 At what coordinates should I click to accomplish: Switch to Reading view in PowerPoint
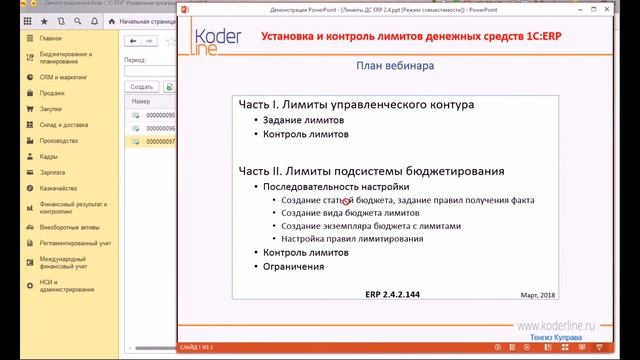(x=582, y=347)
